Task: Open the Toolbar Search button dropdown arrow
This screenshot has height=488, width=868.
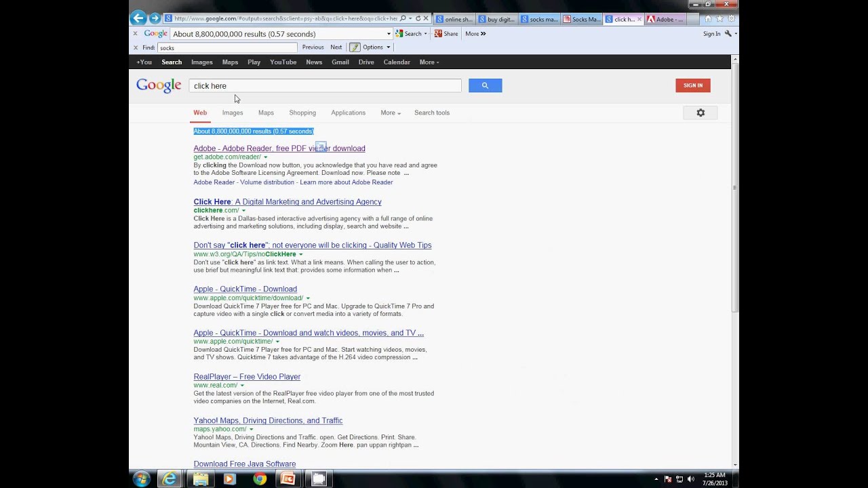Action: [x=425, y=34]
